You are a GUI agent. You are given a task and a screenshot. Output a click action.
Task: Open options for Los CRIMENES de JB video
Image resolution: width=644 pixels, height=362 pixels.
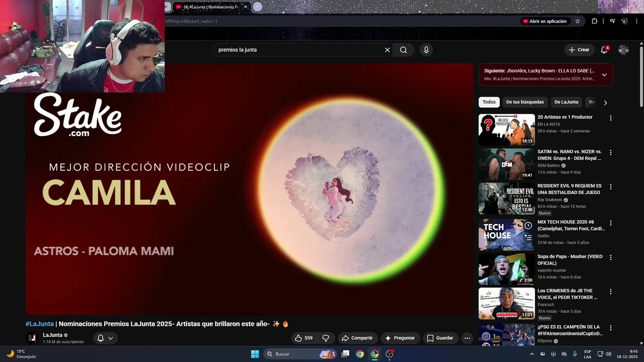[x=611, y=292]
